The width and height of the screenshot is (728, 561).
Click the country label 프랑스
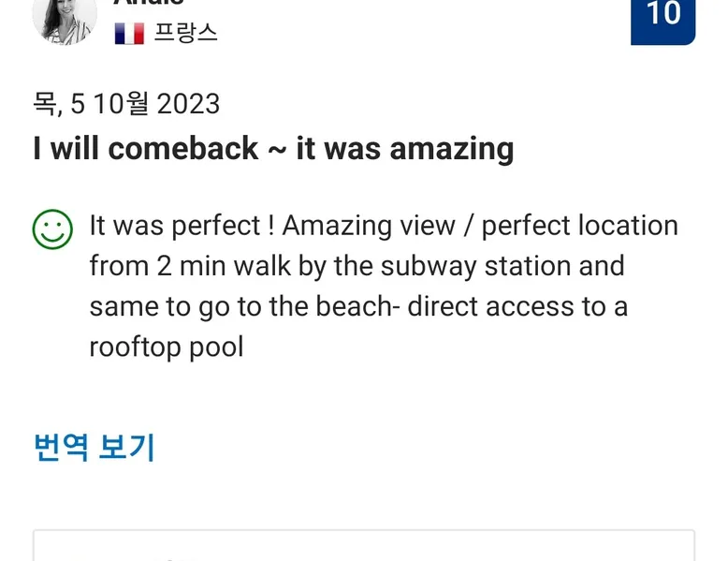coord(185,33)
